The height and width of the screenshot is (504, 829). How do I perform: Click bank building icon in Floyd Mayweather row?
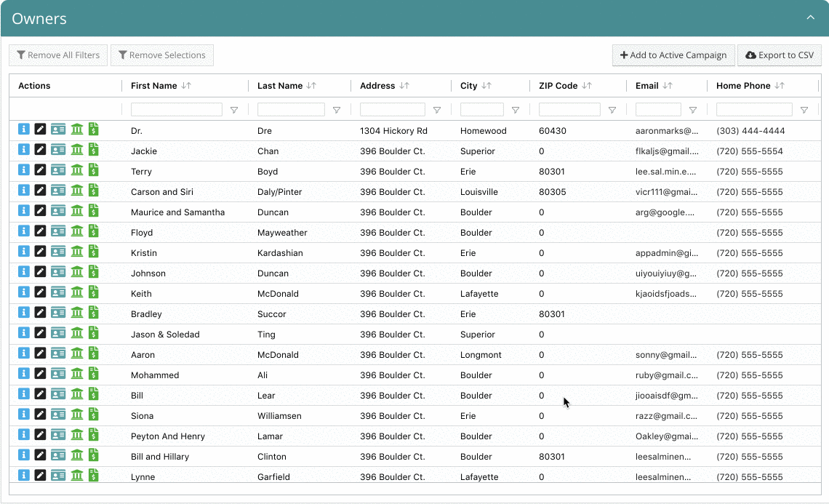[x=77, y=231]
